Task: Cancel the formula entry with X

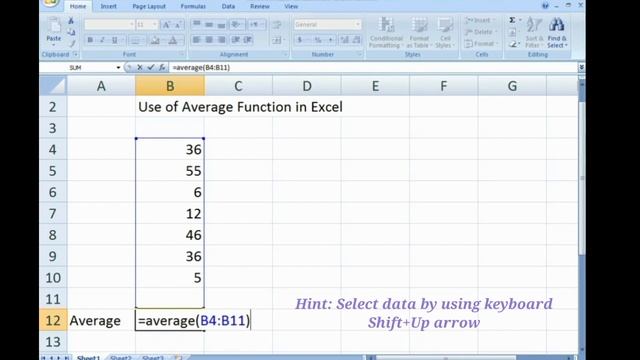Action: point(140,67)
